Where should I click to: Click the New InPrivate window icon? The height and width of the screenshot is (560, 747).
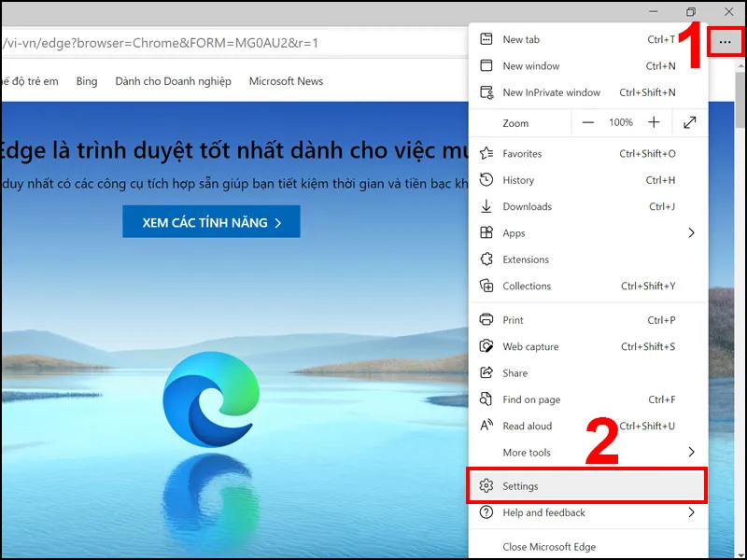click(486, 92)
